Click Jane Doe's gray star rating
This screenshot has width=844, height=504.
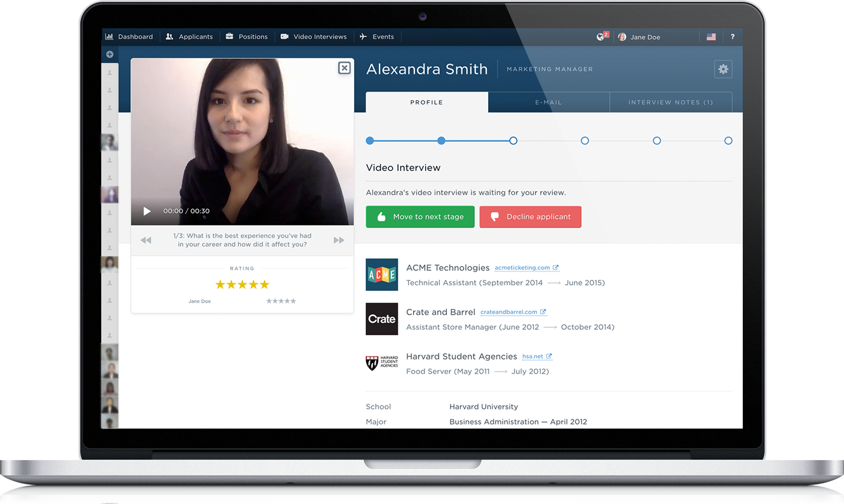281,301
